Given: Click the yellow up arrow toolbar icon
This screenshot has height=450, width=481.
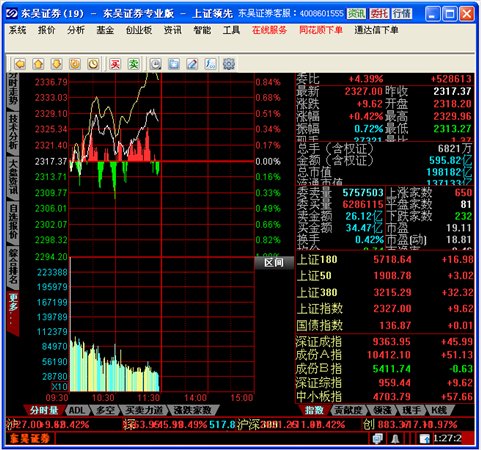Looking at the screenshot, I should click(38, 64).
